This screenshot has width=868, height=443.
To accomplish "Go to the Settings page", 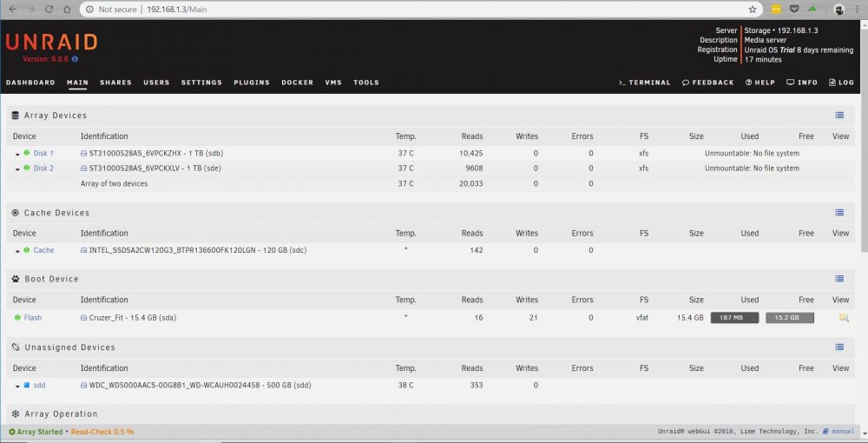I will [x=201, y=82].
